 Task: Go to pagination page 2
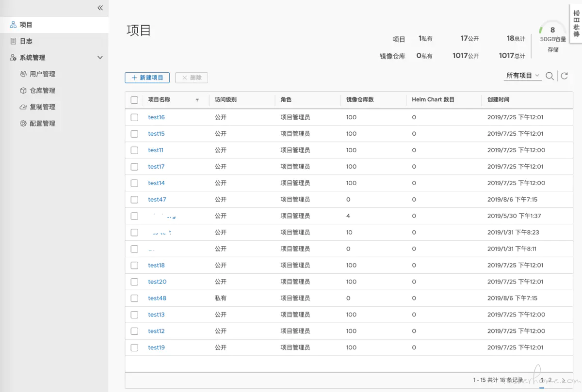pos(550,380)
